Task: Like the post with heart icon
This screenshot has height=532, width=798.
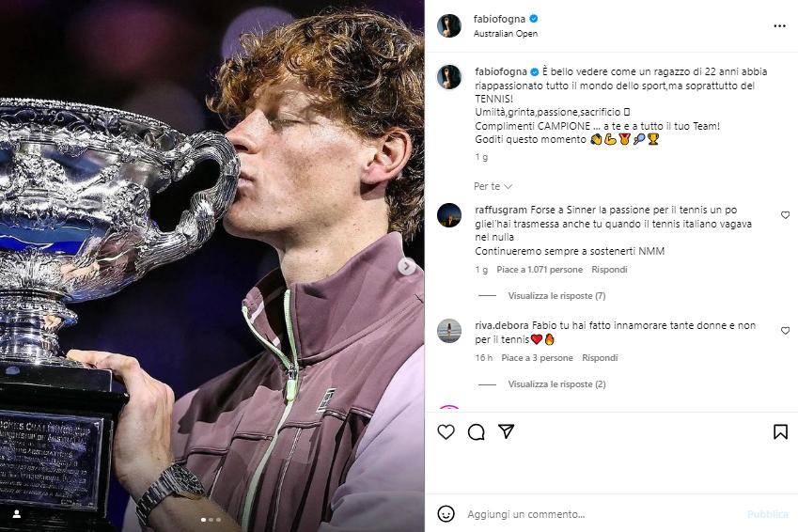Action: 446,431
